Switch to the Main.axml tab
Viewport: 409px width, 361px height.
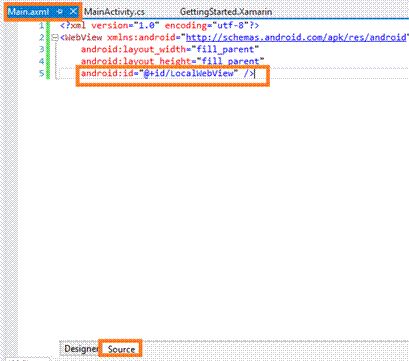29,12
